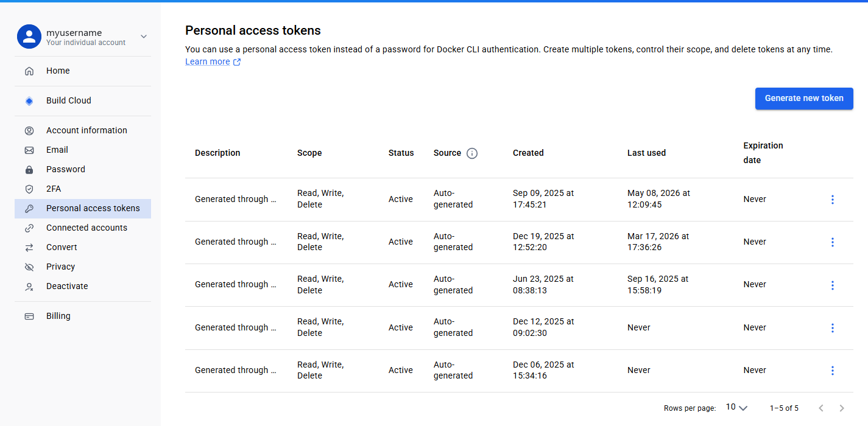This screenshot has width=868, height=426.
Task: Select the 2FA menu item
Action: (83, 189)
